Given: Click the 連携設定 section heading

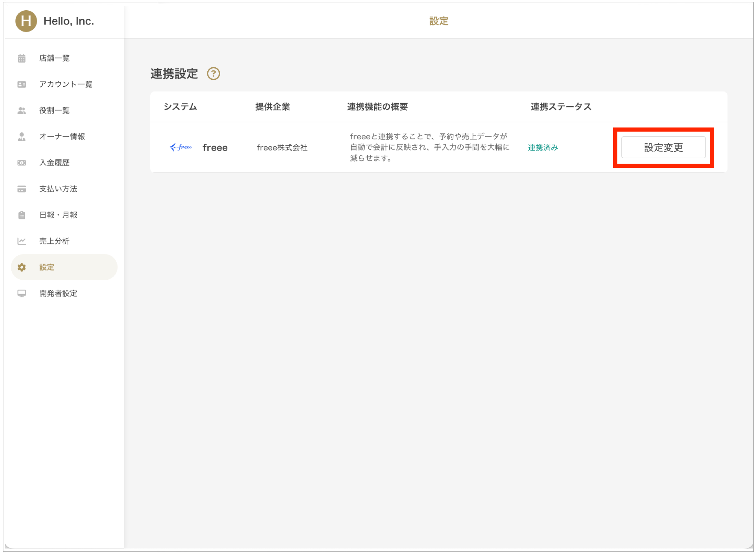Looking at the screenshot, I should click(x=174, y=74).
